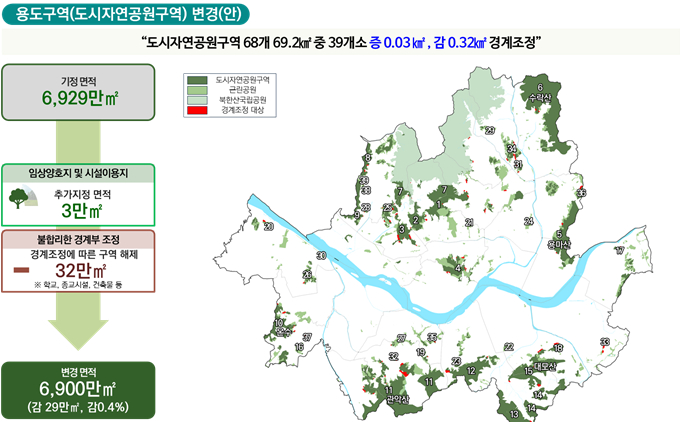The image size is (680, 422).
Task: Click the dark green 도시자연공원구역 legend swatch
Action: tap(197, 78)
